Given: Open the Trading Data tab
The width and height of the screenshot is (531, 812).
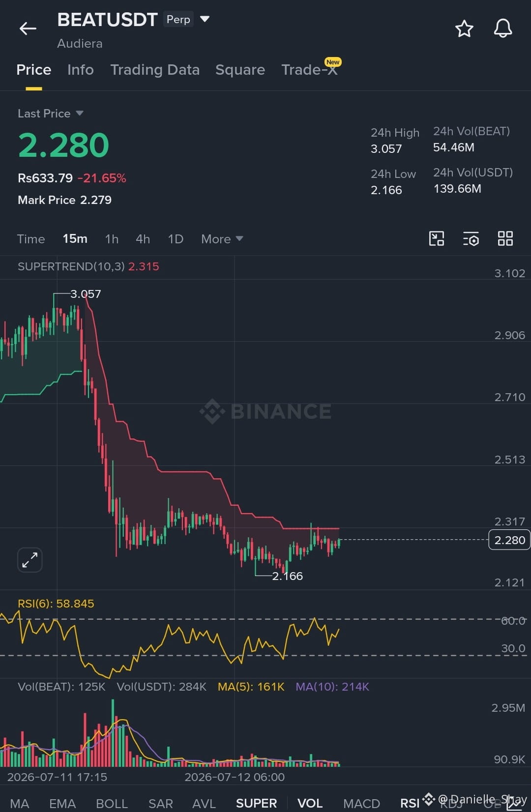Looking at the screenshot, I should (155, 70).
